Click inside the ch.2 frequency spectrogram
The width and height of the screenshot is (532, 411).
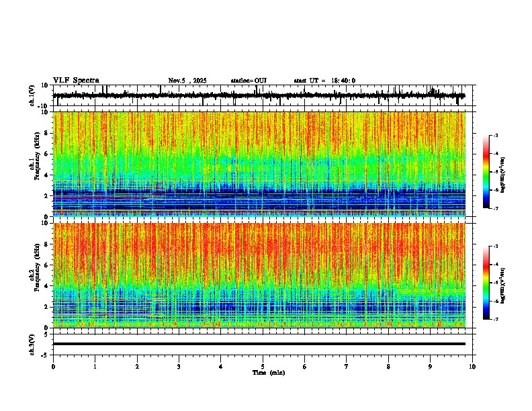[259, 275]
